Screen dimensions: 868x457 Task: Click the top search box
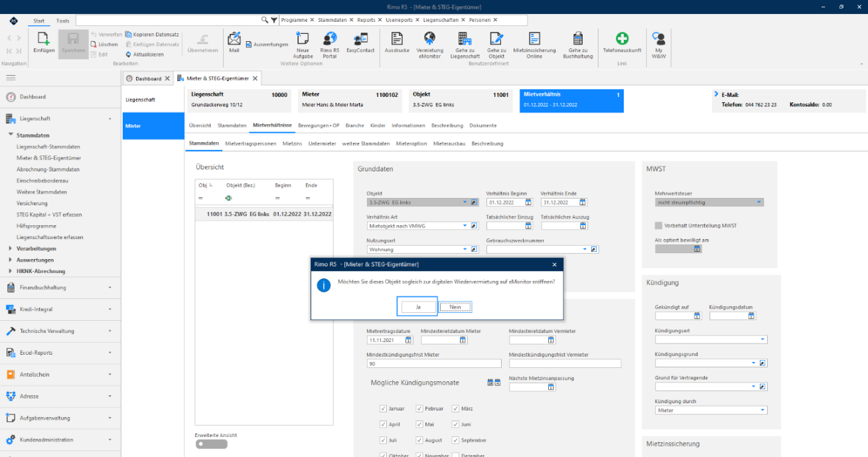coord(168,21)
